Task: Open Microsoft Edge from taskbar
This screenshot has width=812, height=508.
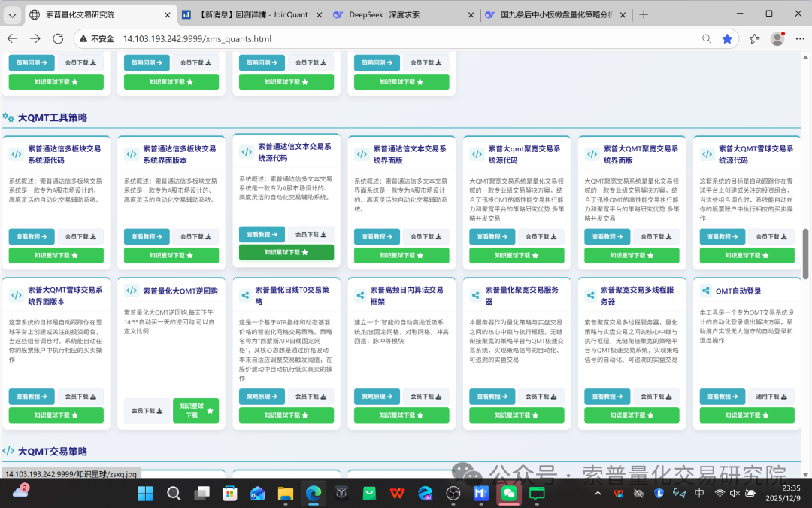Action: tap(314, 494)
